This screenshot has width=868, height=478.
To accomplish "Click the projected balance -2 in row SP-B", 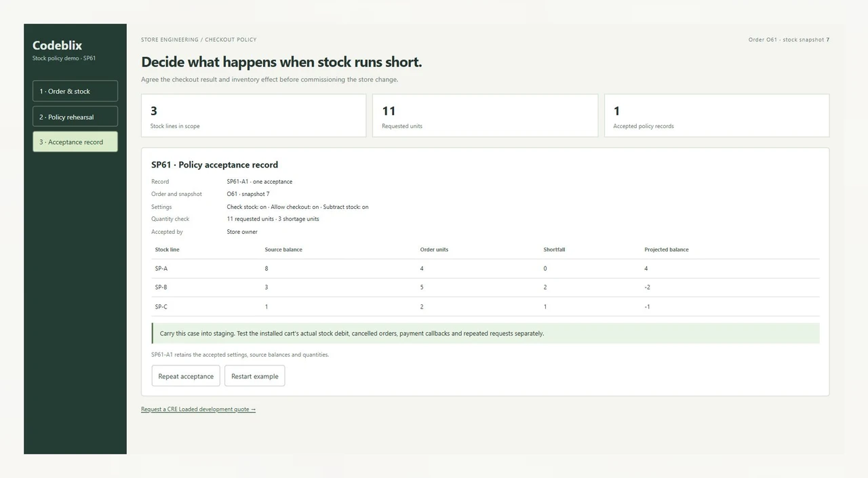I will (x=648, y=287).
